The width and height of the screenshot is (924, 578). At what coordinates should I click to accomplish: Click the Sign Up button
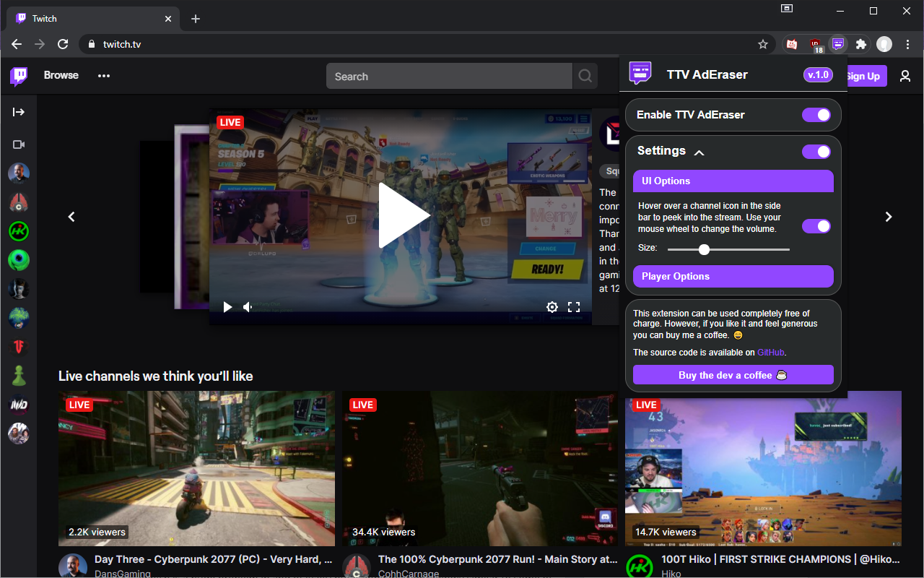click(x=864, y=76)
